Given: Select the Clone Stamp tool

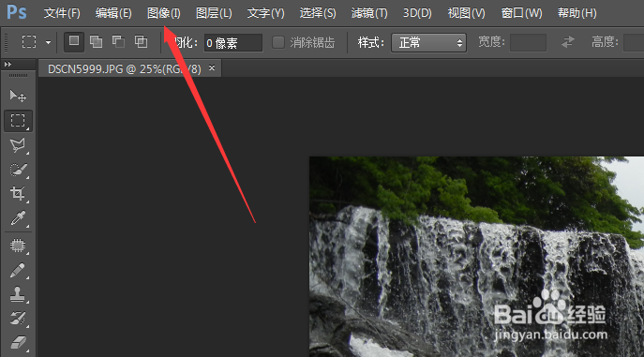Looking at the screenshot, I should 18,294.
